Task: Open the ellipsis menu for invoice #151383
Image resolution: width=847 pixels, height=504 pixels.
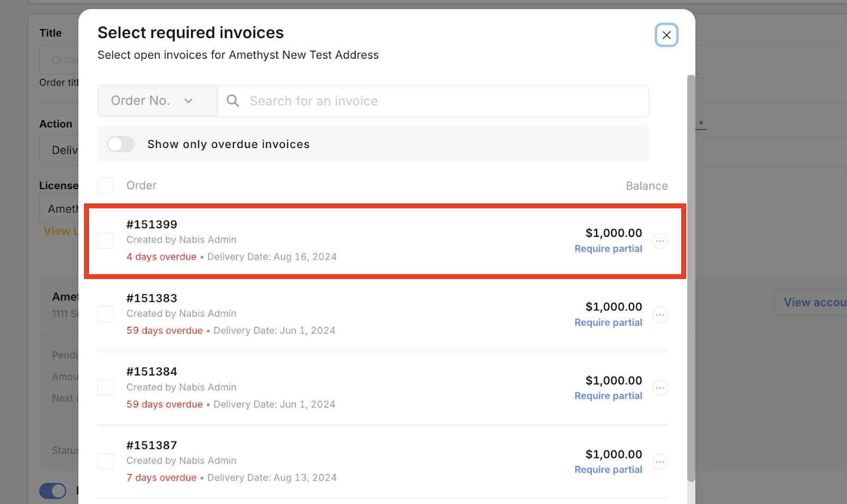Action: coord(660,314)
